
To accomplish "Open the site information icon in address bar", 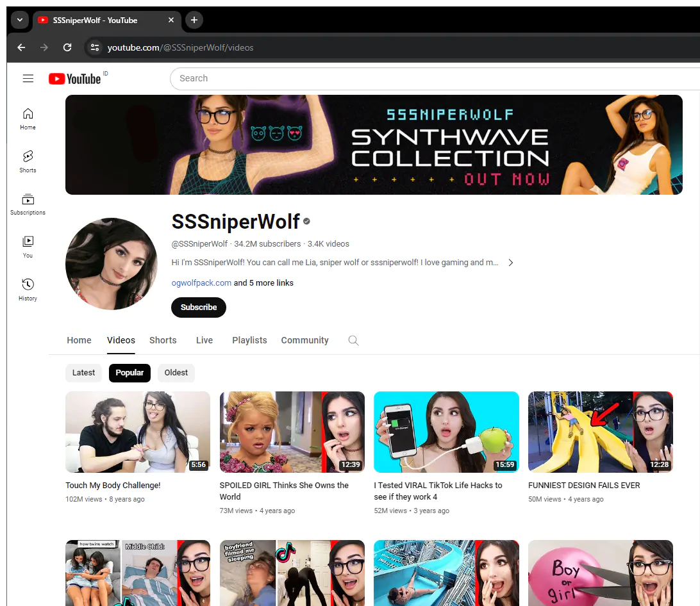I will click(95, 47).
